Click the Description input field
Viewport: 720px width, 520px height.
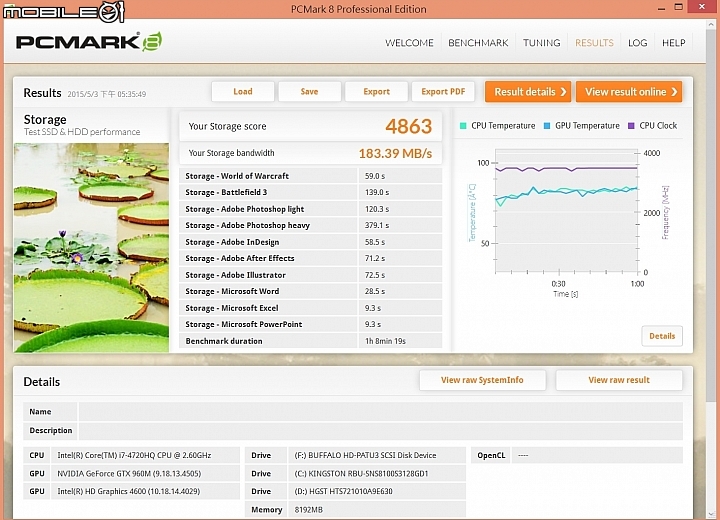coord(381,430)
